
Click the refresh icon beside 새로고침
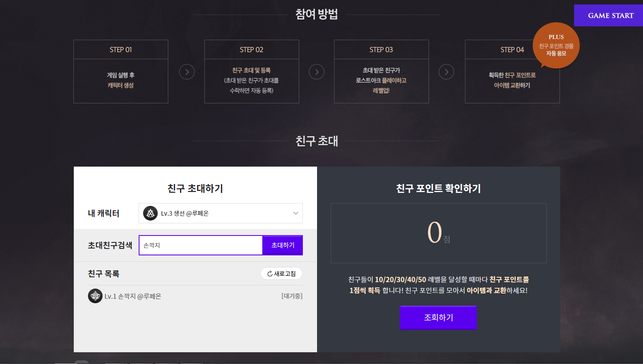[270, 274]
